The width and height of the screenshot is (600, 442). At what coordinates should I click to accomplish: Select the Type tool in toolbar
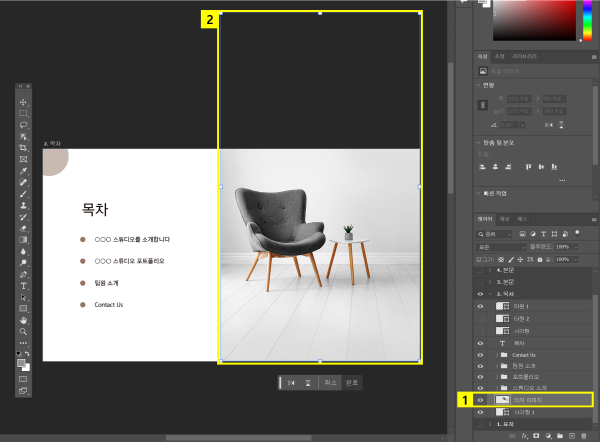coord(23,286)
